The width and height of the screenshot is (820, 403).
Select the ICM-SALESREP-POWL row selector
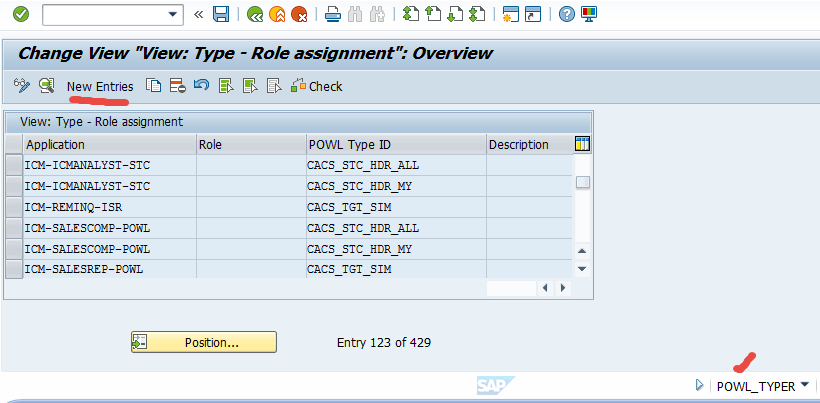pos(14,269)
